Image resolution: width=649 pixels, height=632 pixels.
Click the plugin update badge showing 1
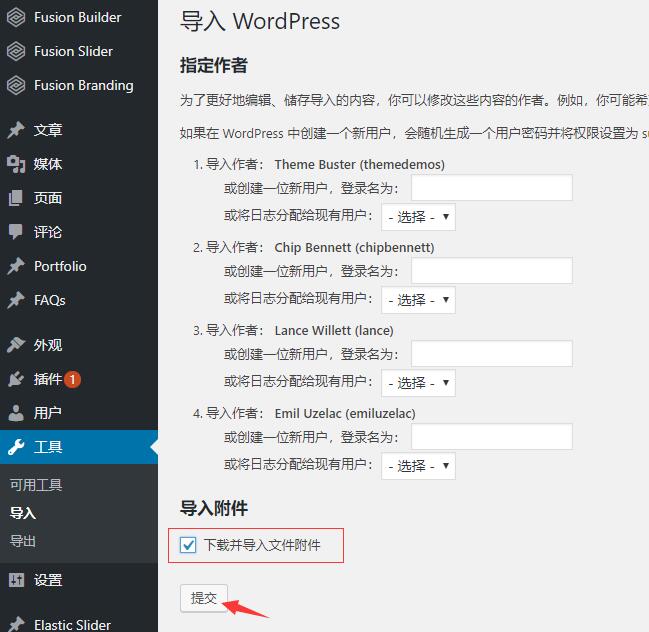tap(72, 379)
